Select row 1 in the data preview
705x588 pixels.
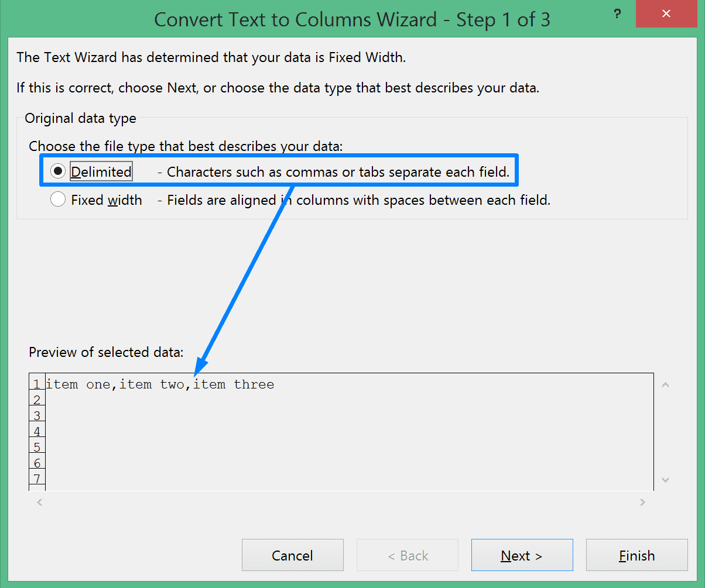click(37, 384)
